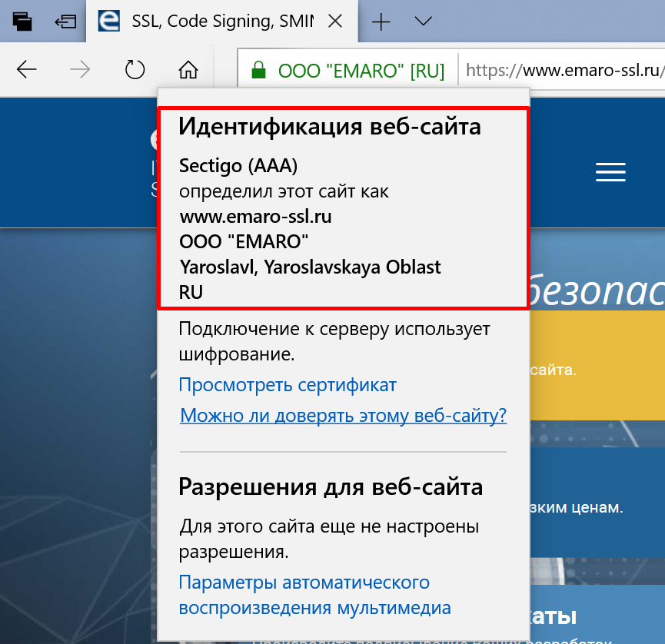Open Можно ли доверять этому веб-сайту link
665x644 pixels.
343,416
